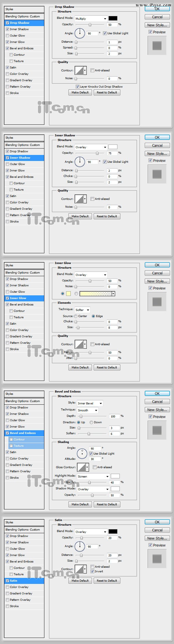Click Make Default in the Bevel and Emboss settings
This screenshot has height=644, width=174.
pos(80,504)
